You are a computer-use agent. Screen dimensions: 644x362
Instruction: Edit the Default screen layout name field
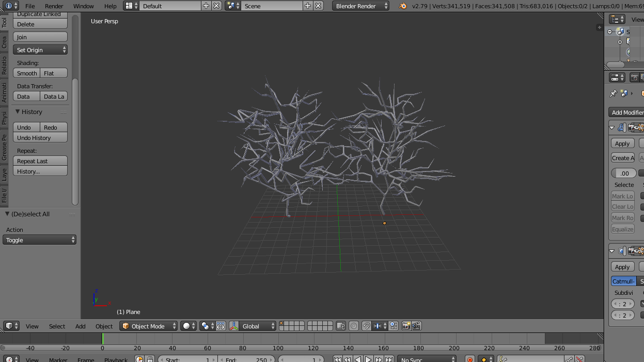pyautogui.click(x=170, y=6)
